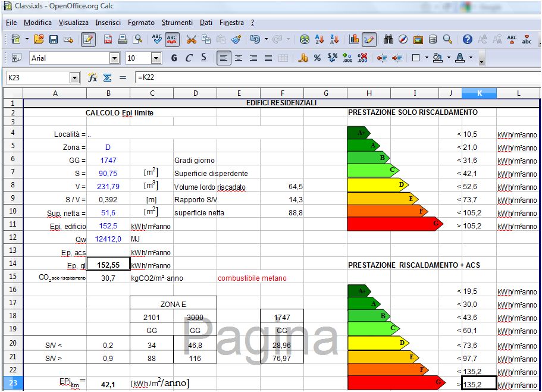Add a decimal place

(347, 58)
